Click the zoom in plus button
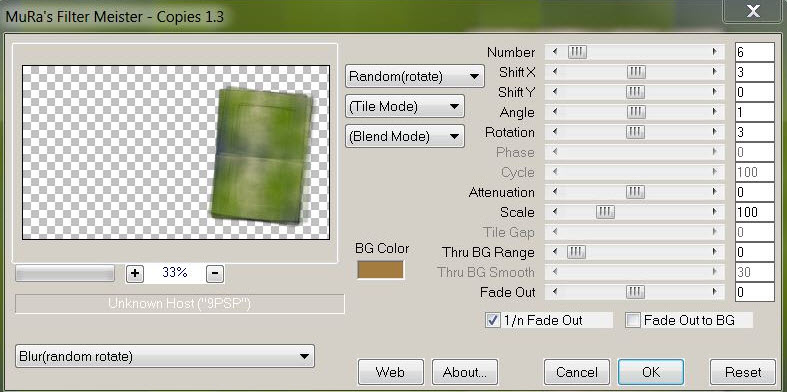 point(135,274)
